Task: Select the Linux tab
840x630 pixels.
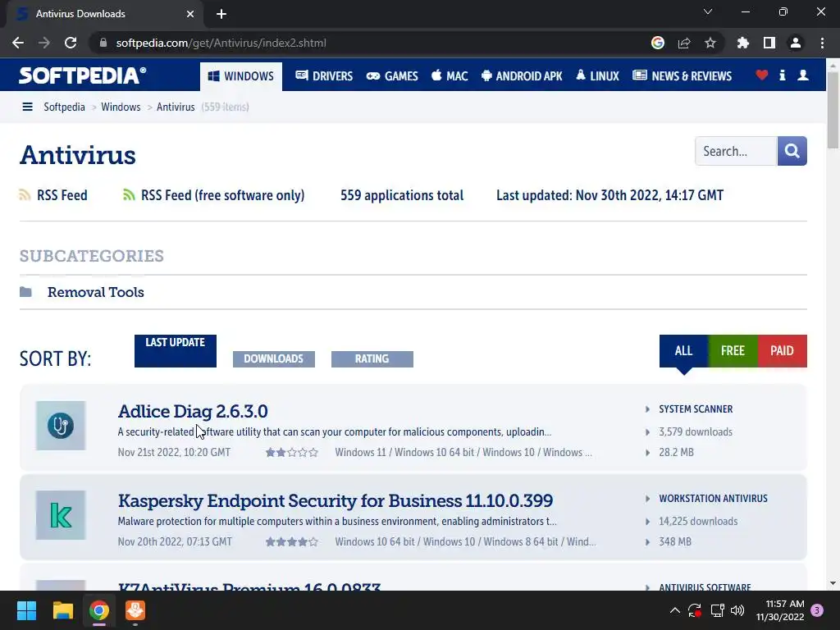Action: click(597, 76)
